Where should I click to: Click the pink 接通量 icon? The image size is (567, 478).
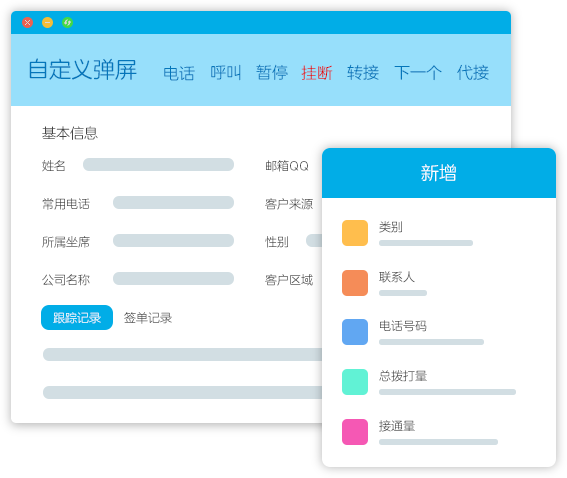[355, 432]
